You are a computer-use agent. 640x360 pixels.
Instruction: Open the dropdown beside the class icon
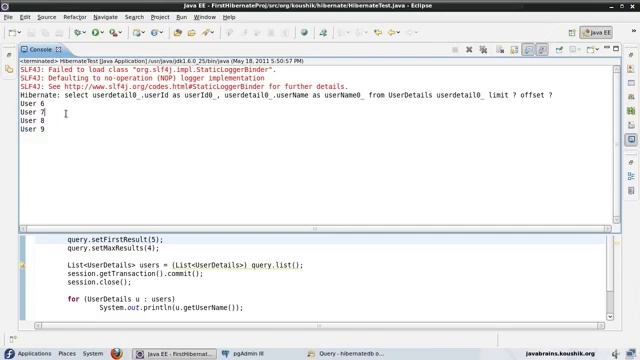(x=162, y=33)
